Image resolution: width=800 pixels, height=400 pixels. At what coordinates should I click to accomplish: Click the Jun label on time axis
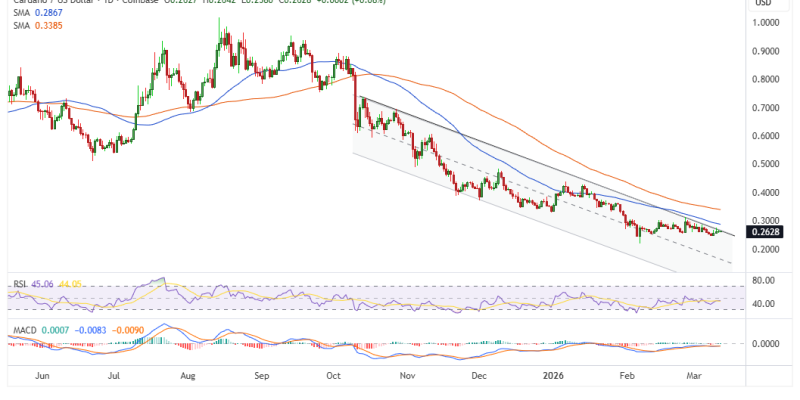tap(43, 378)
